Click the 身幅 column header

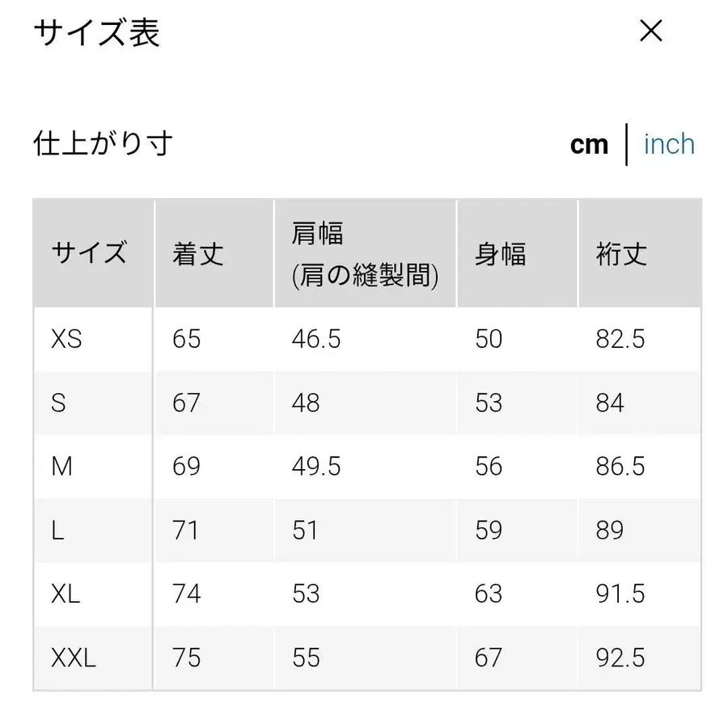(502, 252)
